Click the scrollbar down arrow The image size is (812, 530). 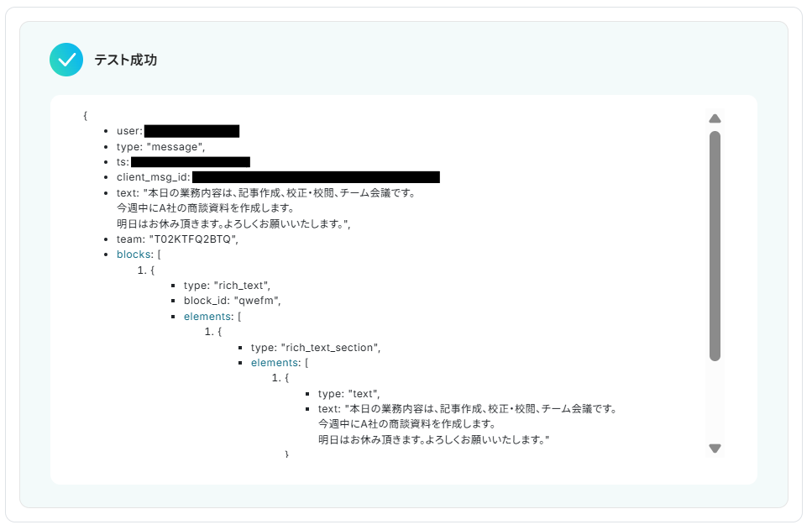[715, 449]
